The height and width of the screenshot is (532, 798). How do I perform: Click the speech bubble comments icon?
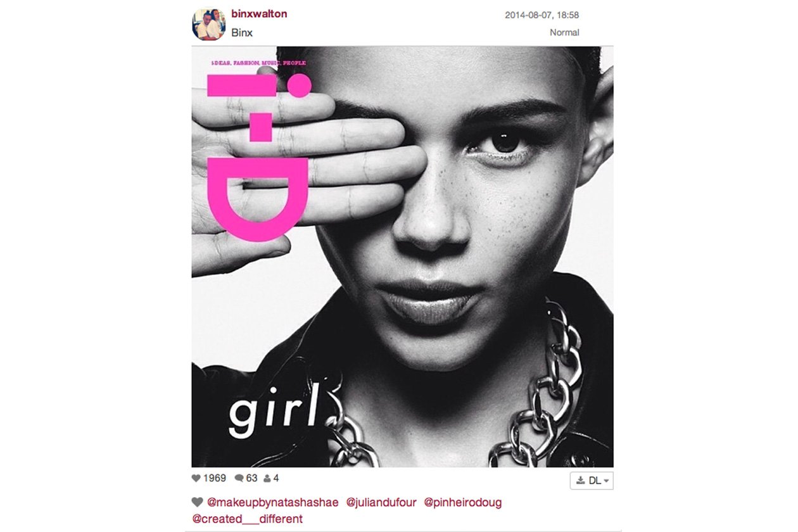239,478
